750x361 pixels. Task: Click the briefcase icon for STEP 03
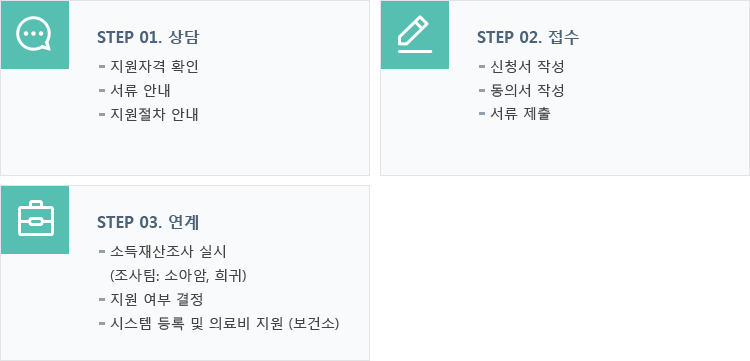click(x=36, y=219)
